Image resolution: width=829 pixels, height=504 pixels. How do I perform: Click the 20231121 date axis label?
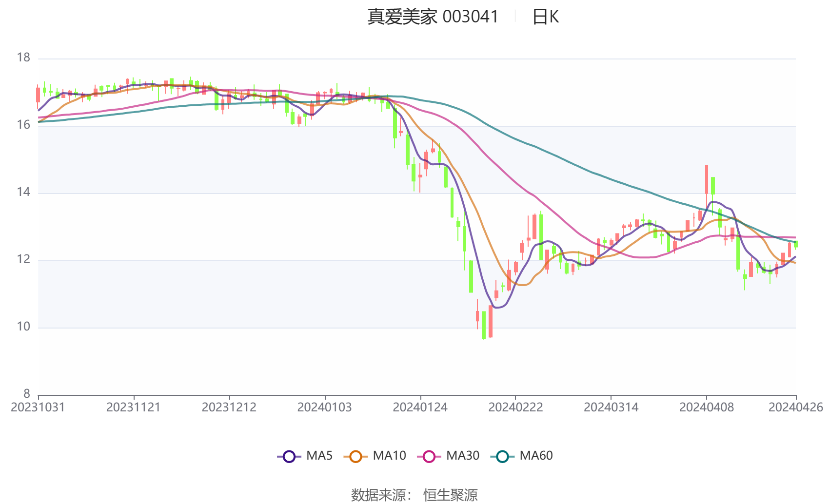click(x=134, y=407)
